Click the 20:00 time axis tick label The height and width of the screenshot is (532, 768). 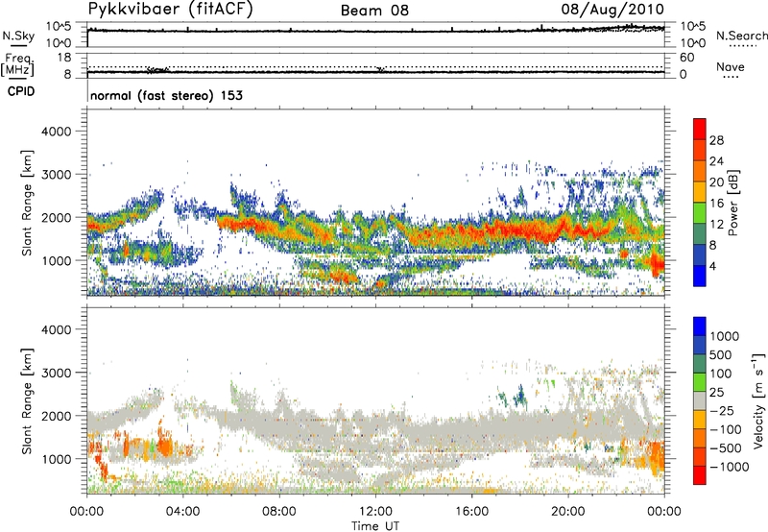coord(567,512)
